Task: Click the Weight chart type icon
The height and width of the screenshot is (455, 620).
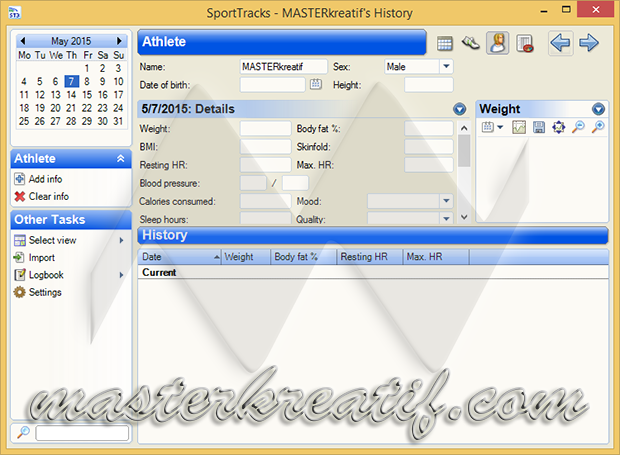Action: coord(519,127)
